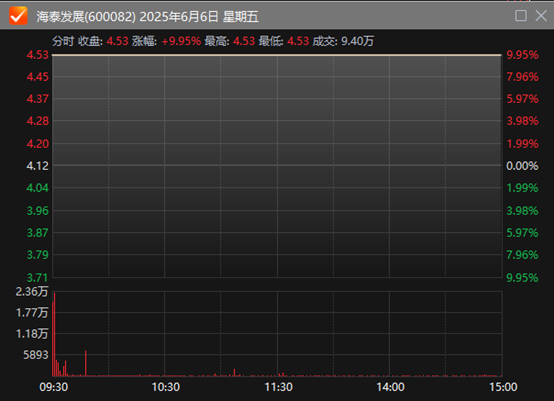Click the 收盘 4.53 value
Image resolution: width=554 pixels, height=401 pixels.
(x=117, y=41)
